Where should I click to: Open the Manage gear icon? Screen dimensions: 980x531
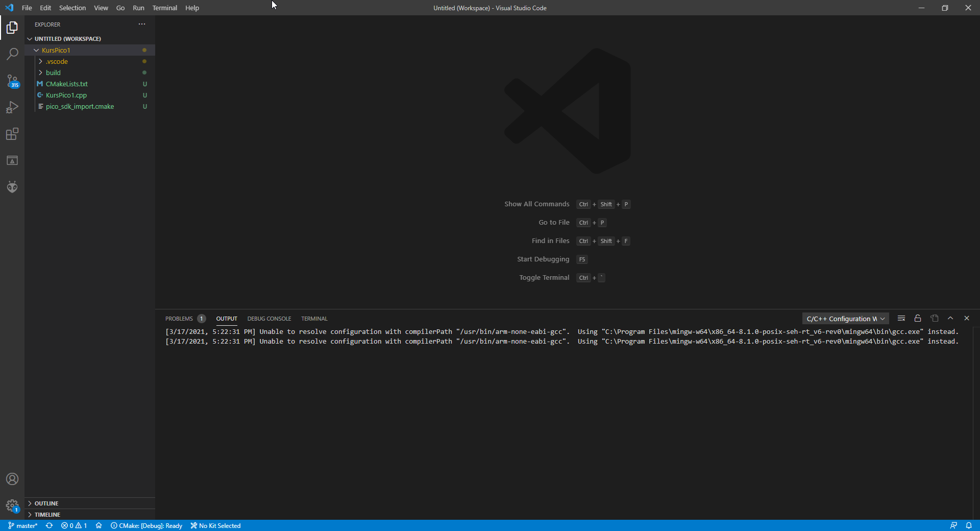tap(12, 505)
